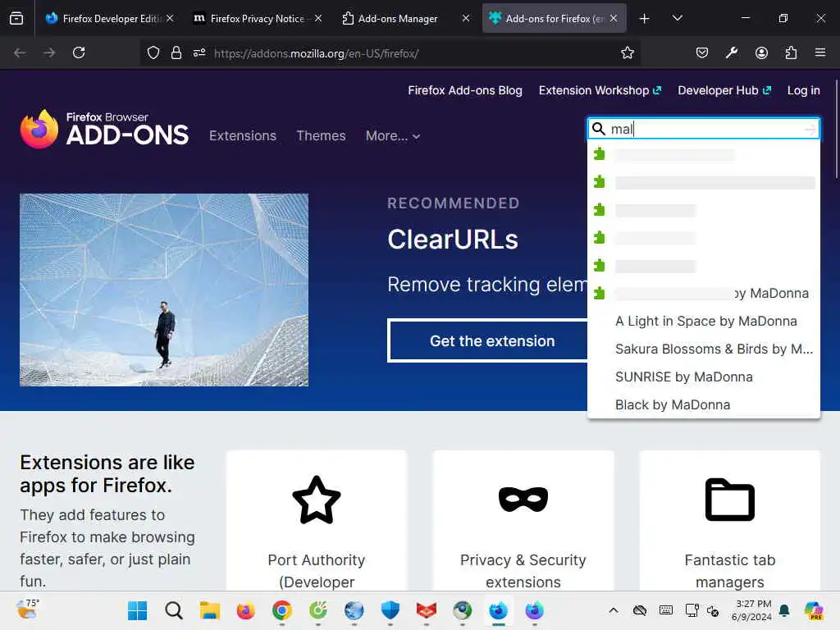This screenshot has height=630, width=840.
Task: Open Windows taskbar search
Action: coord(174,610)
